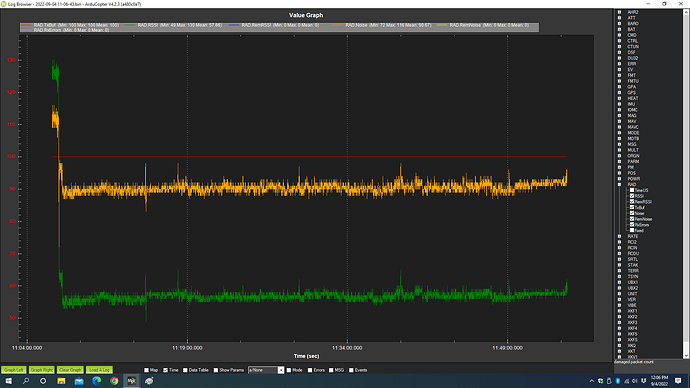
Task: Enable the Map checkbox
Action: pyautogui.click(x=147, y=370)
